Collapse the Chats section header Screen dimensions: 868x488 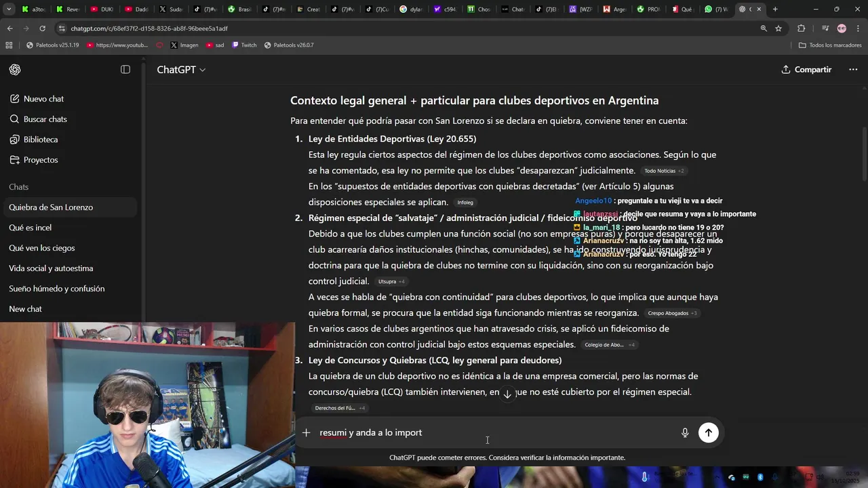(19, 187)
